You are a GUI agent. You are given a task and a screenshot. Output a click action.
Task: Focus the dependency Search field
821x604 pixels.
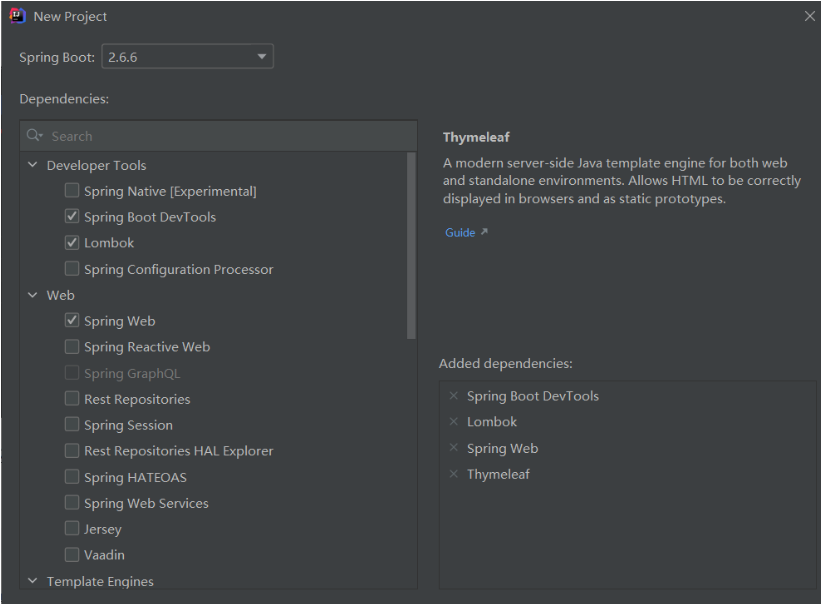230,136
